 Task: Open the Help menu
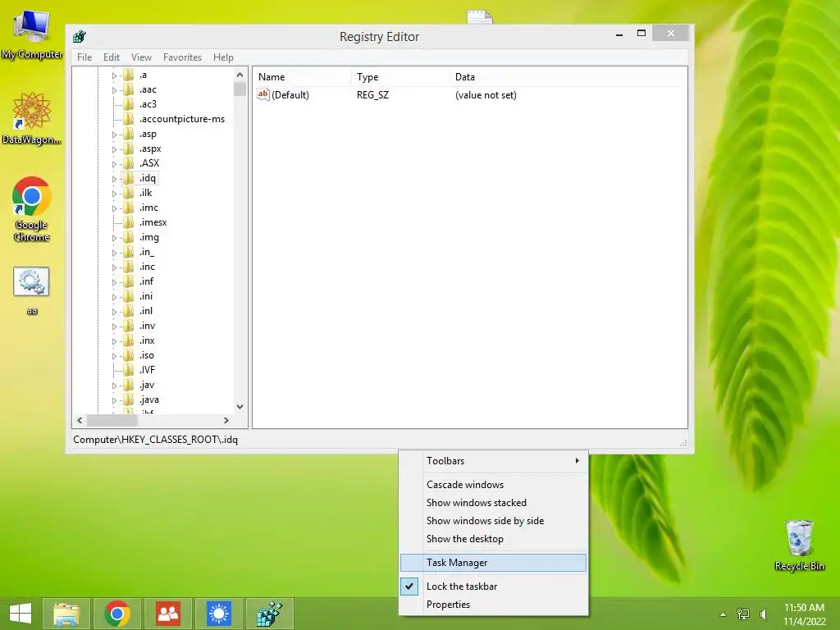click(x=223, y=57)
